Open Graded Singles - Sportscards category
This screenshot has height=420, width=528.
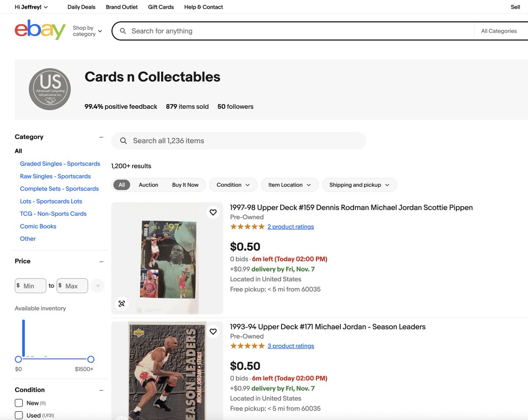[x=60, y=164]
